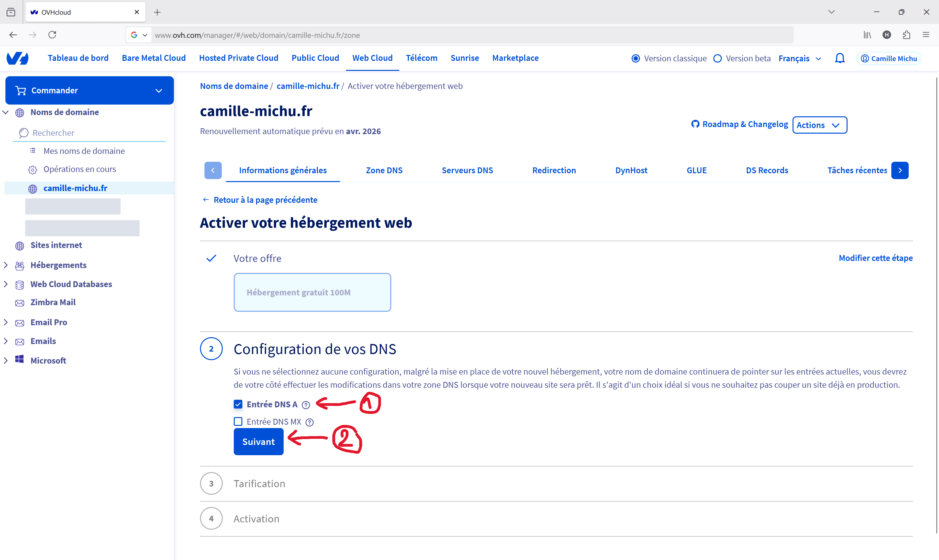Uncheck the Entrée DNS A checkbox
Image resolution: width=939 pixels, height=560 pixels.
coord(238,404)
